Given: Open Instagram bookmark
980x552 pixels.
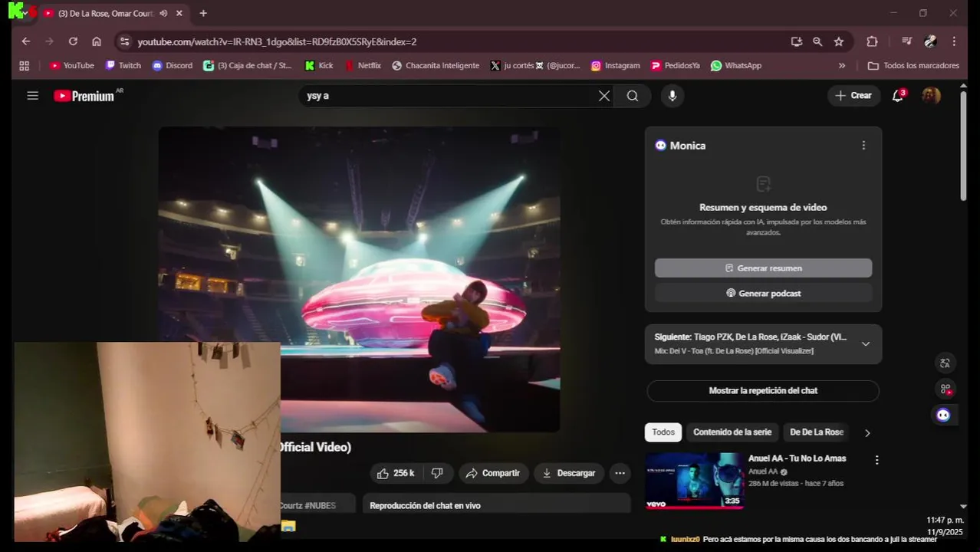Looking at the screenshot, I should [x=616, y=66].
